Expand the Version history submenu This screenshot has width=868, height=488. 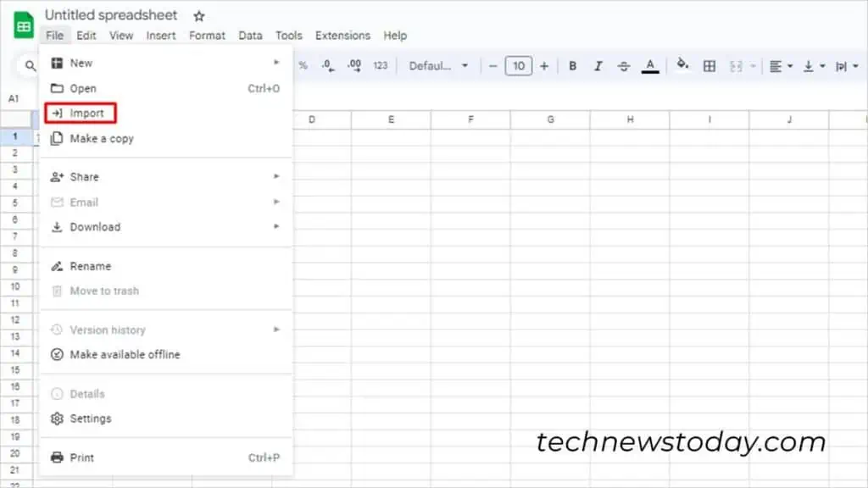165,330
